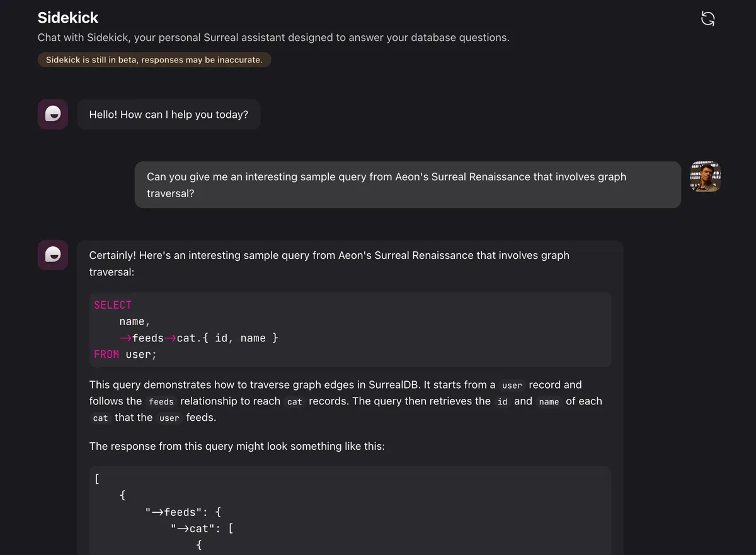Click the user question about graph traversal

(408, 185)
